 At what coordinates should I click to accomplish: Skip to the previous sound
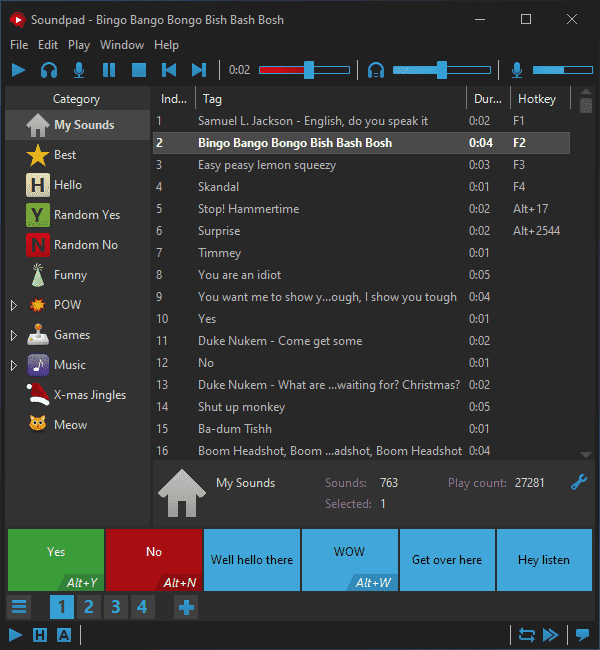pyautogui.click(x=169, y=70)
